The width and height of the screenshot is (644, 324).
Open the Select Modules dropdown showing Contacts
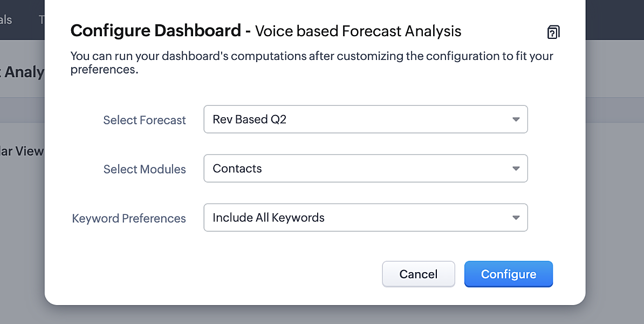click(x=365, y=168)
